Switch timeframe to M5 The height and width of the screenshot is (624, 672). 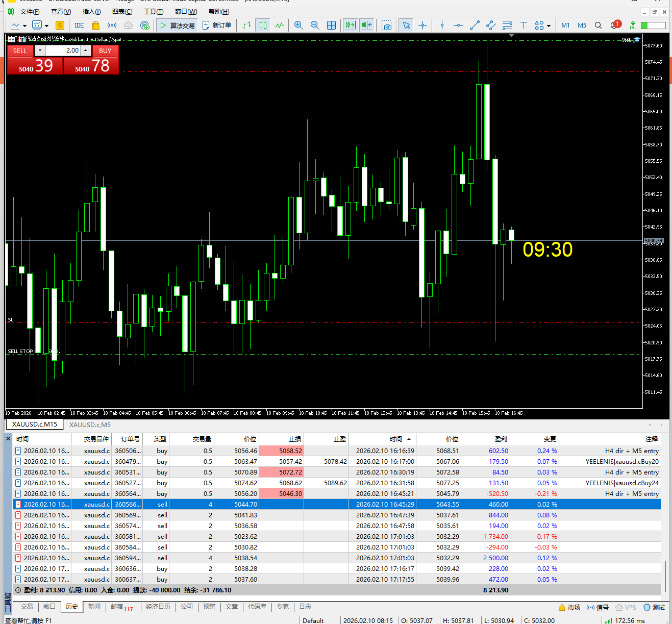582,25
